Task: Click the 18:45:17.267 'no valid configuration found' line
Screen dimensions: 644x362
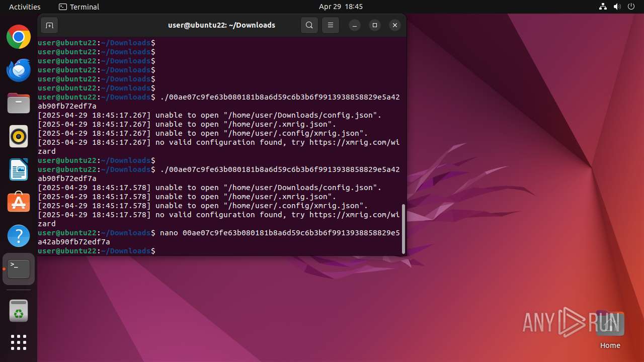Action: pyautogui.click(x=219, y=147)
